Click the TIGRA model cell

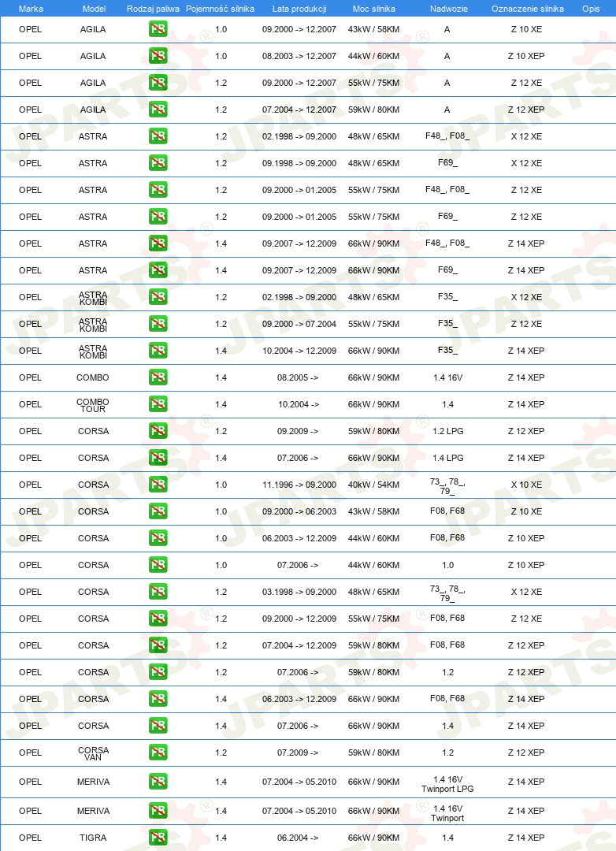[x=93, y=838]
